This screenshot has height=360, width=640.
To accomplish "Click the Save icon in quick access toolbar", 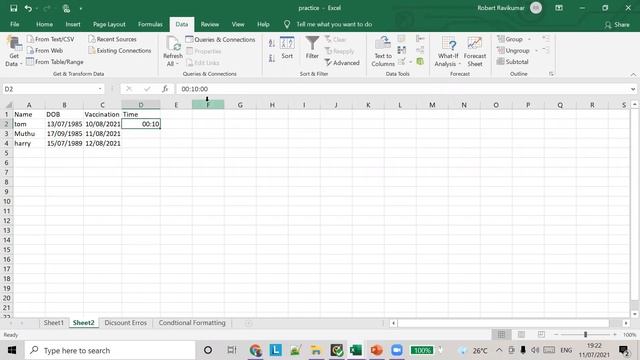I will (13, 8).
